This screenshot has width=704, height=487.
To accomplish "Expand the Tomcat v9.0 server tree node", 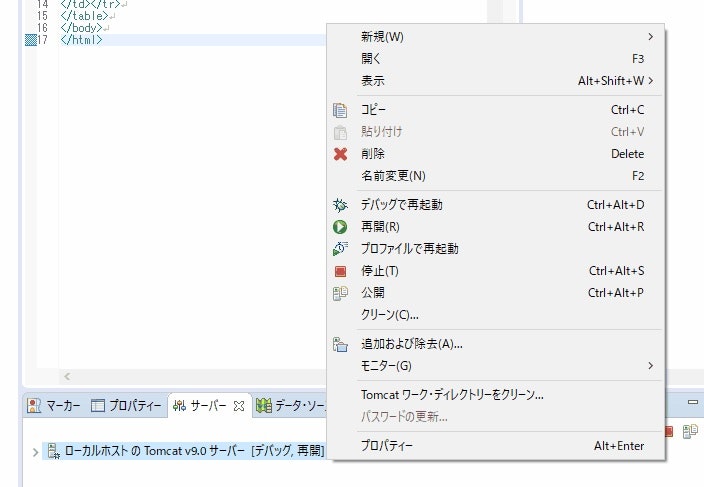I will (35, 452).
